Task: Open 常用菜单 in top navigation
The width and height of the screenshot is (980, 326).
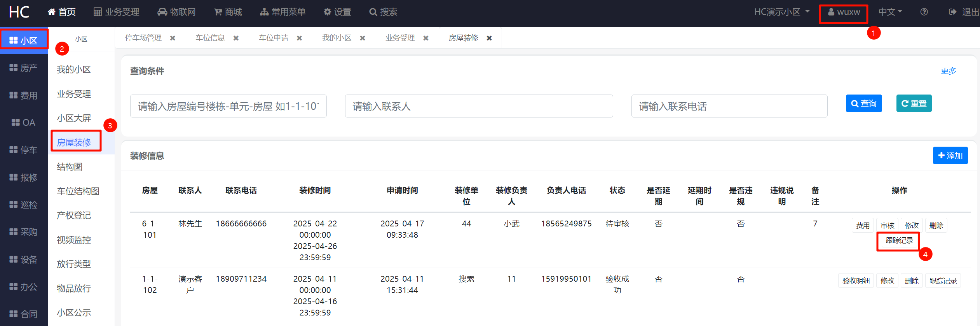Action: click(x=283, y=12)
